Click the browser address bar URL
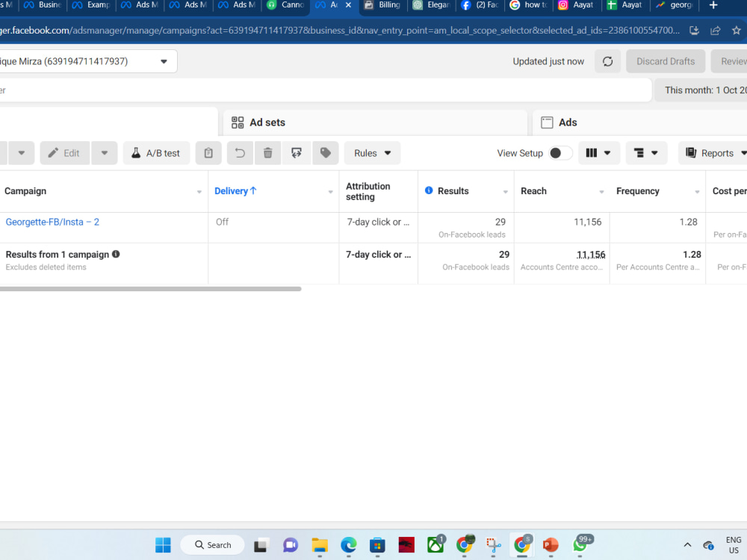747x560 pixels. tap(339, 31)
